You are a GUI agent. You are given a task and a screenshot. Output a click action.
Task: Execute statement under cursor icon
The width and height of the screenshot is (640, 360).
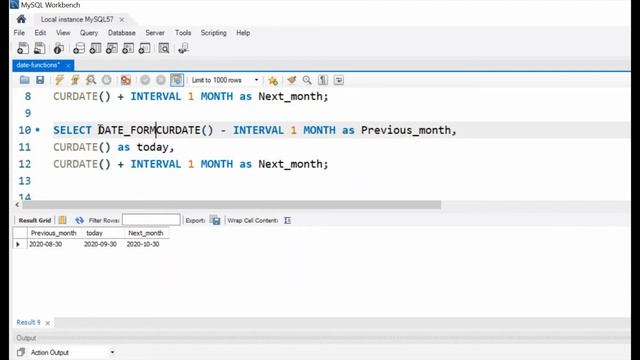[x=75, y=80]
